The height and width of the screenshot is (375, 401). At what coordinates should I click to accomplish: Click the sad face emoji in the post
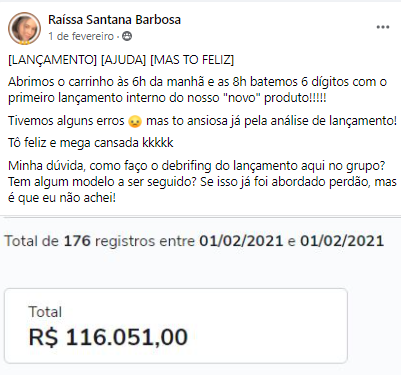click(x=135, y=121)
